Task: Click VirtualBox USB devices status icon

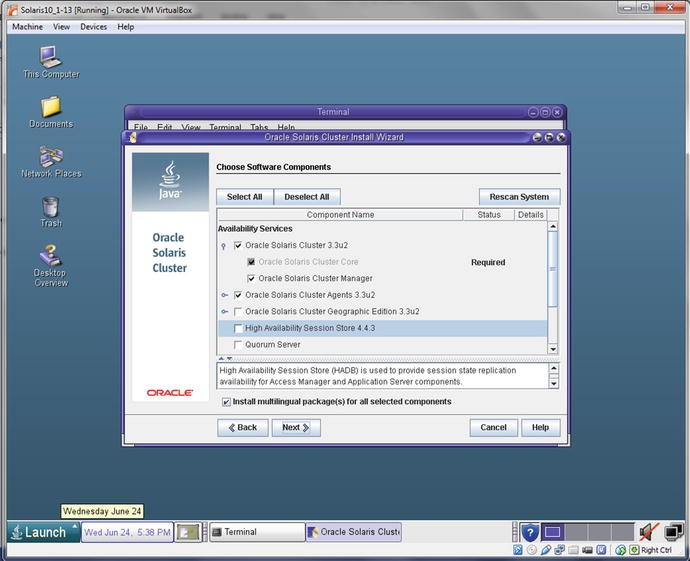Action: [x=546, y=550]
